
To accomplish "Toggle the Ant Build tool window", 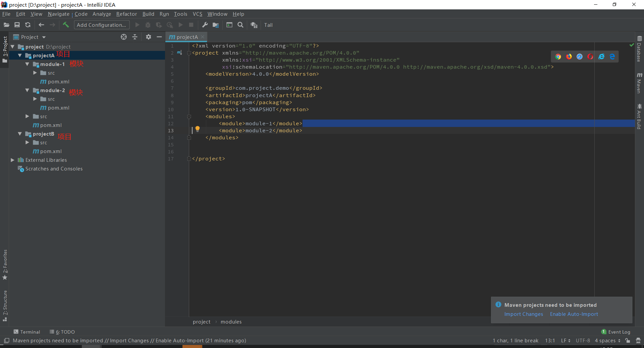I will [639, 116].
